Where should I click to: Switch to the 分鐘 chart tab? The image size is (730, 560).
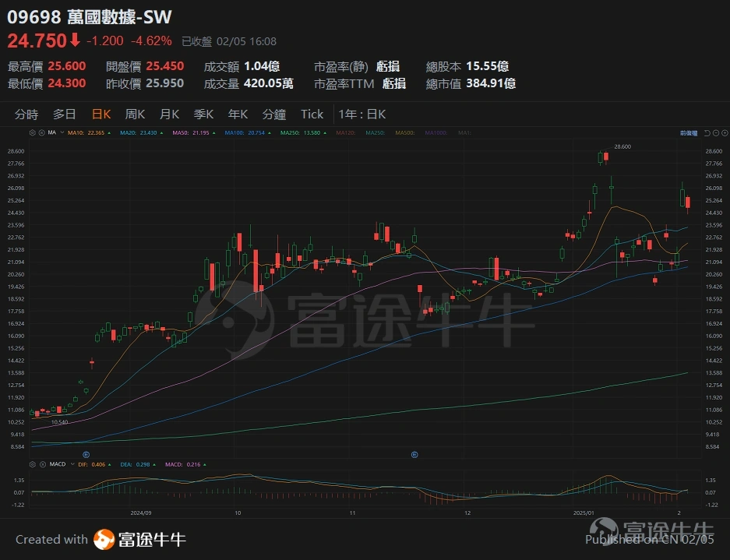(x=274, y=114)
